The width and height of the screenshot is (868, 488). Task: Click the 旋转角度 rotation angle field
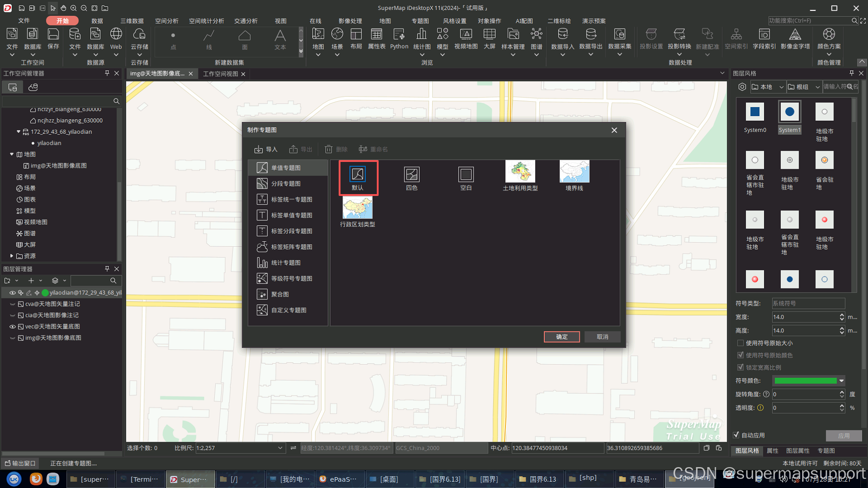805,395
